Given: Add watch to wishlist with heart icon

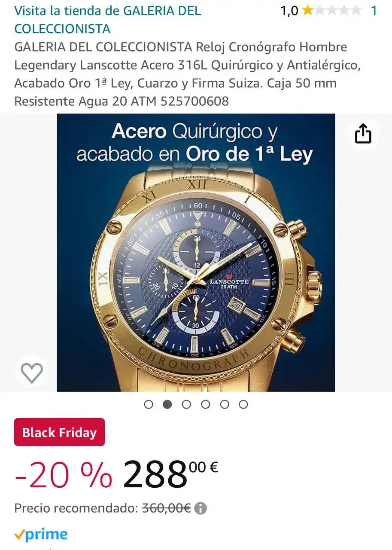Looking at the screenshot, I should point(32,373).
